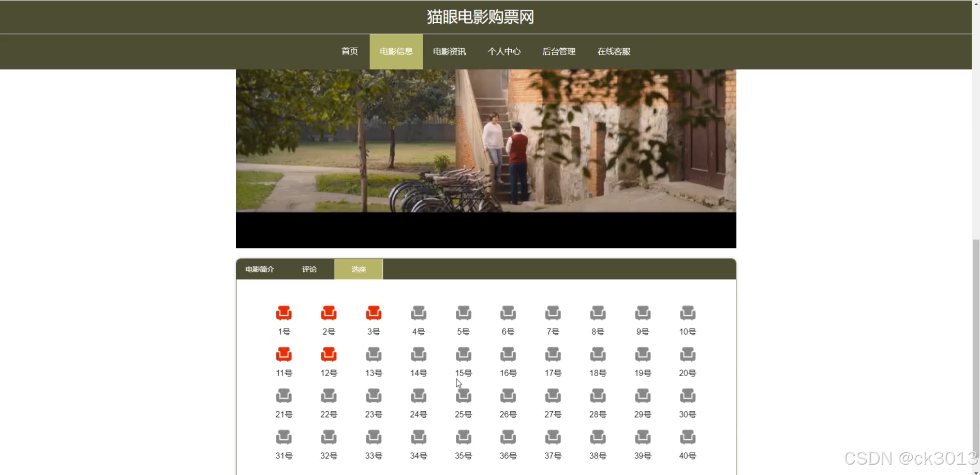The image size is (980, 475).
Task: Select seat icon 20号
Action: coord(688,354)
